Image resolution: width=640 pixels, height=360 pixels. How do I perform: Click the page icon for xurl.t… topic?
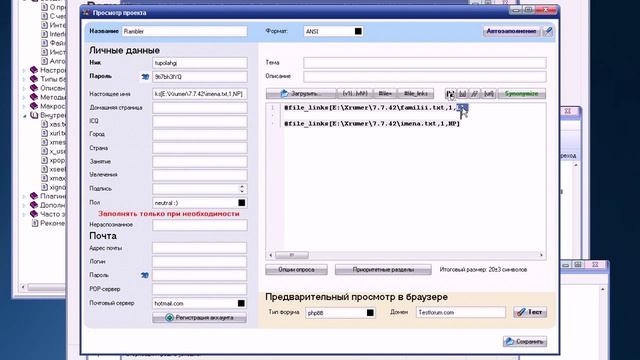44,133
